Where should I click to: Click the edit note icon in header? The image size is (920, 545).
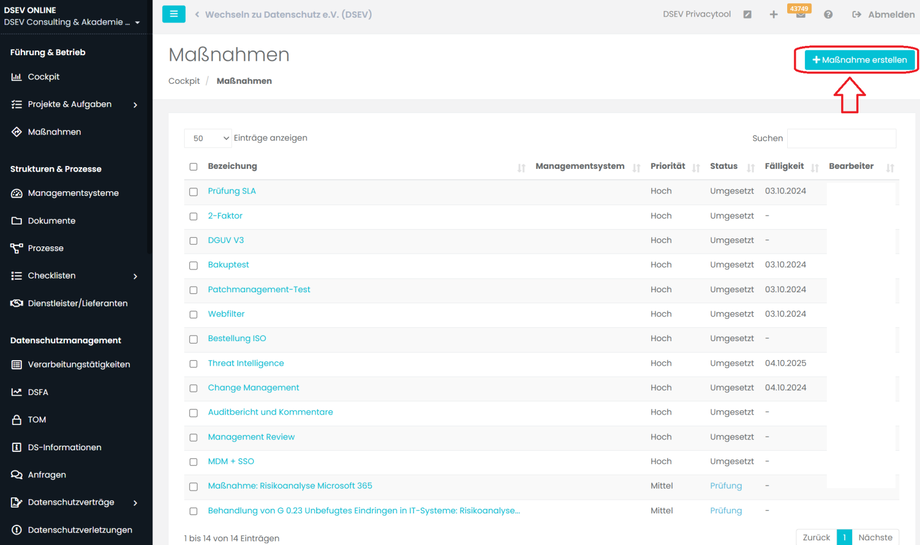tap(747, 15)
